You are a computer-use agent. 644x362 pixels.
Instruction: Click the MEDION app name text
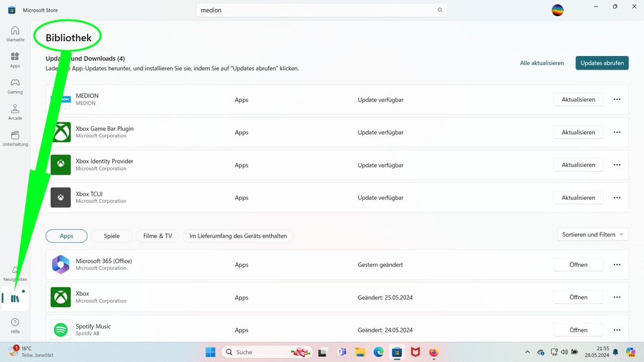(x=87, y=95)
